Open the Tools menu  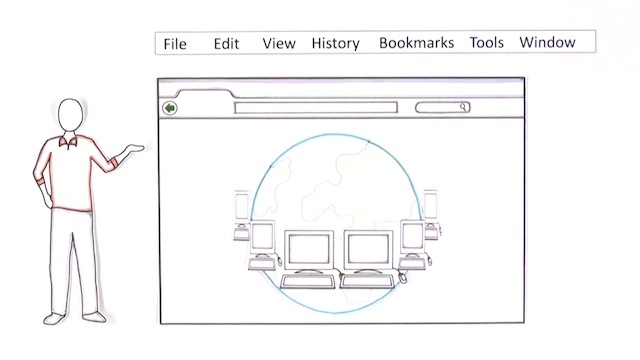click(x=487, y=42)
